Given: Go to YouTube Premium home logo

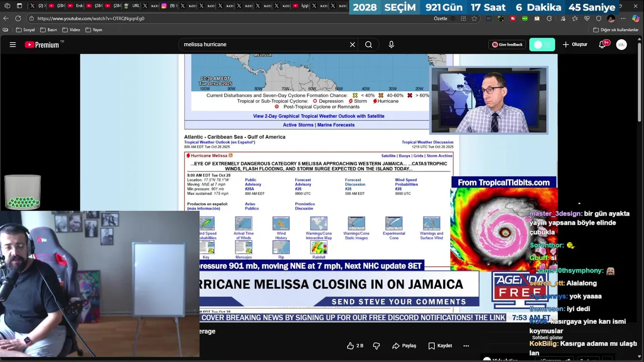Looking at the screenshot, I should coord(42,44).
